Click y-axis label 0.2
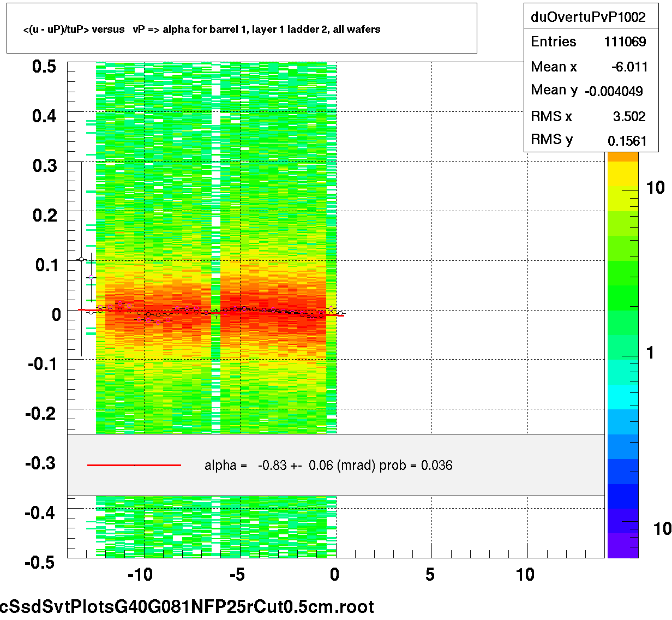Viewport: 672px width, 620px height. point(44,216)
